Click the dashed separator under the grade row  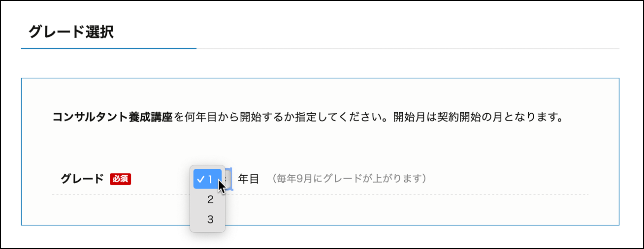394,194
